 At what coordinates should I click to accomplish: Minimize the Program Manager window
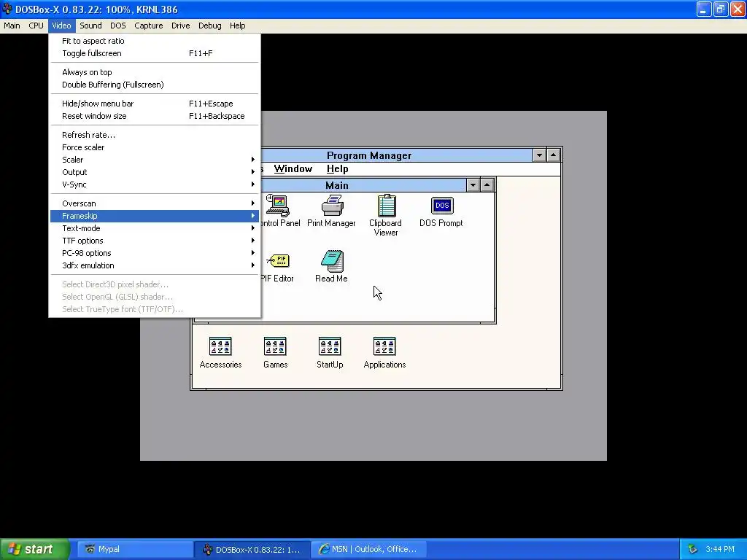539,155
